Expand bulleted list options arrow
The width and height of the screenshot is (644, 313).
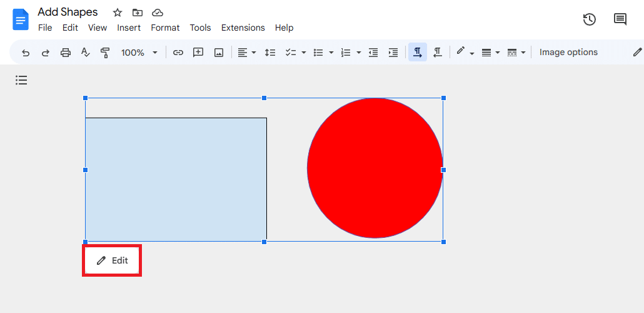[x=331, y=53]
